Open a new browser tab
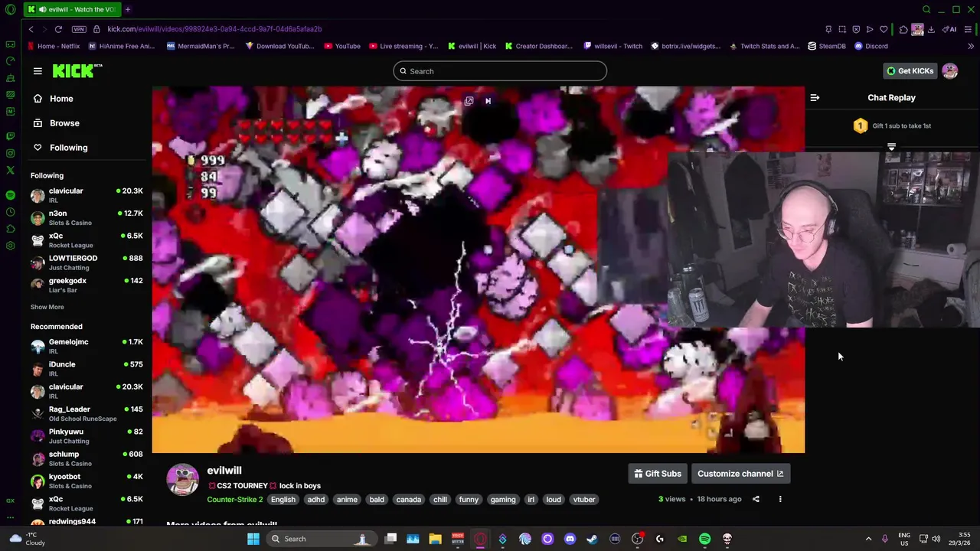980x551 pixels. coord(128,9)
